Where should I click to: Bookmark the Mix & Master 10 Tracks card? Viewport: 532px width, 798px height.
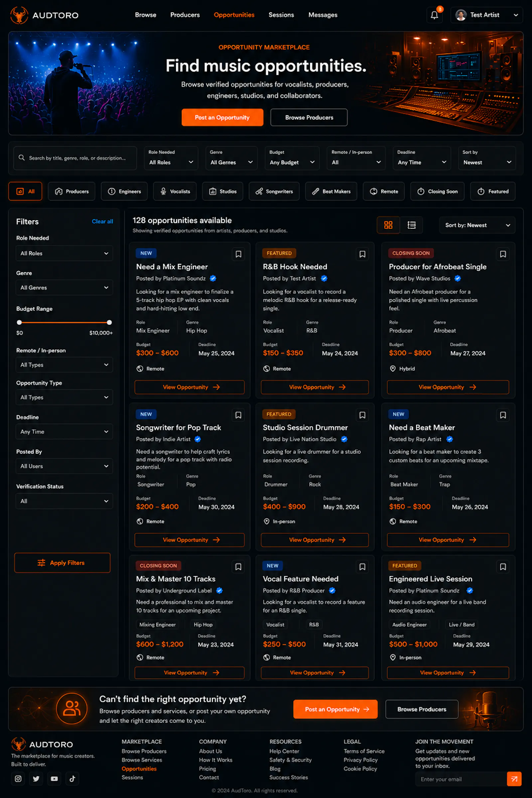[238, 567]
